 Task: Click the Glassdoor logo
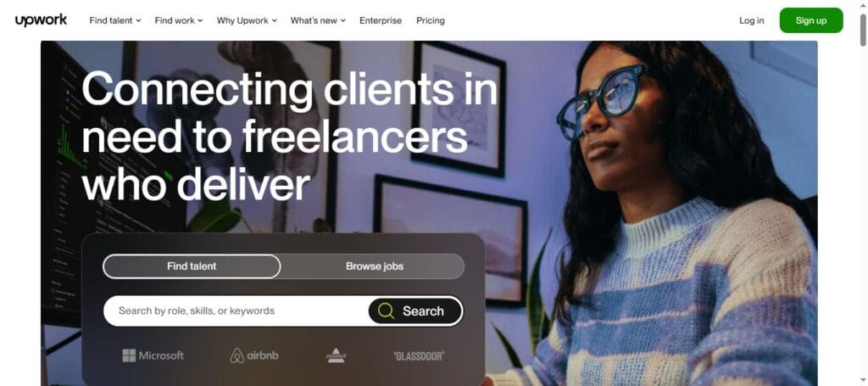[x=419, y=356]
